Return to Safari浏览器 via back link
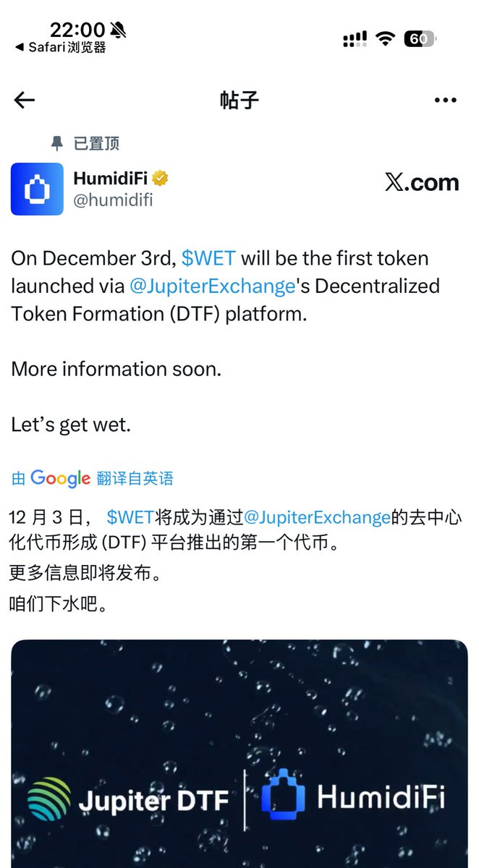The height and width of the screenshot is (868, 479). pos(60,47)
